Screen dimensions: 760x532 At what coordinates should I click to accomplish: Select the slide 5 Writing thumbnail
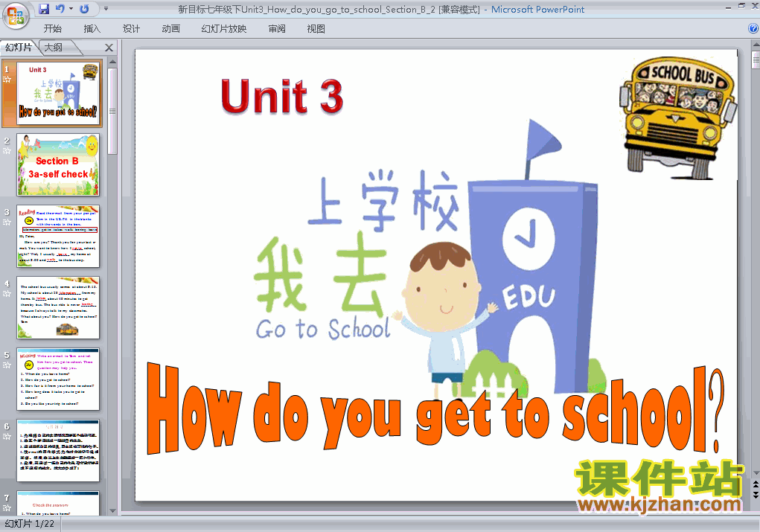point(57,379)
